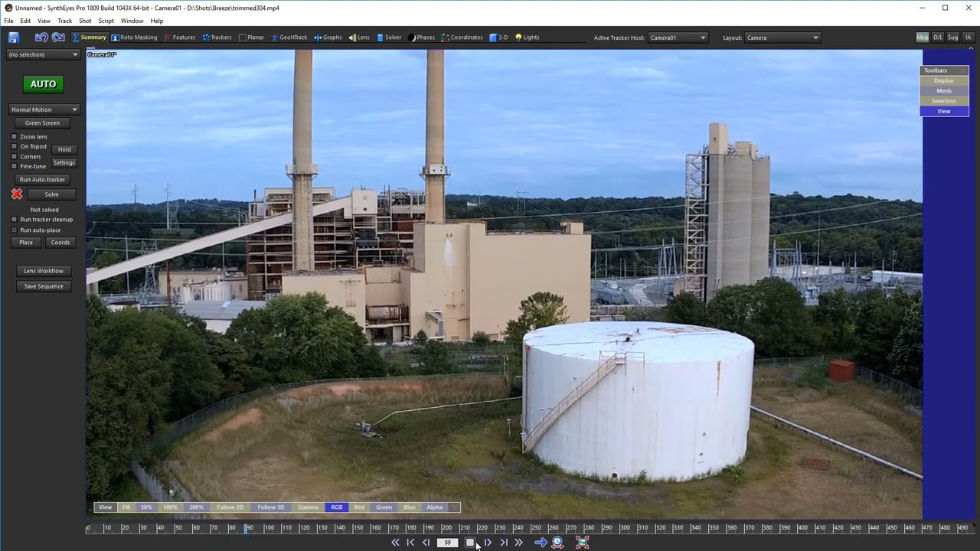Click the Green Screen button
Screen dimensions: 980x551
42,122
